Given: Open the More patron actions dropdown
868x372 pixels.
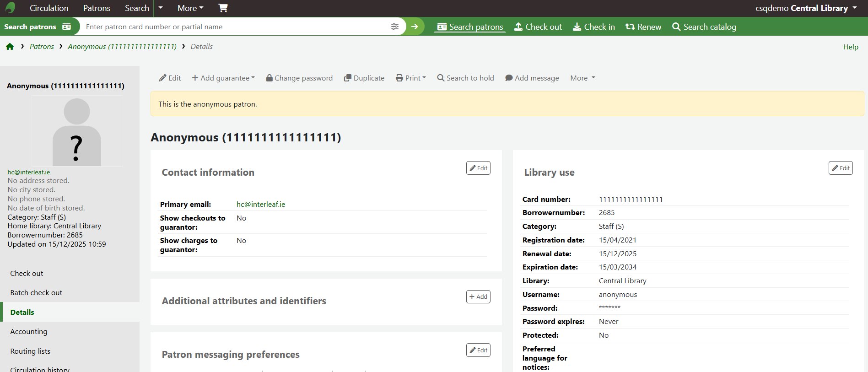Looking at the screenshot, I should pos(583,78).
